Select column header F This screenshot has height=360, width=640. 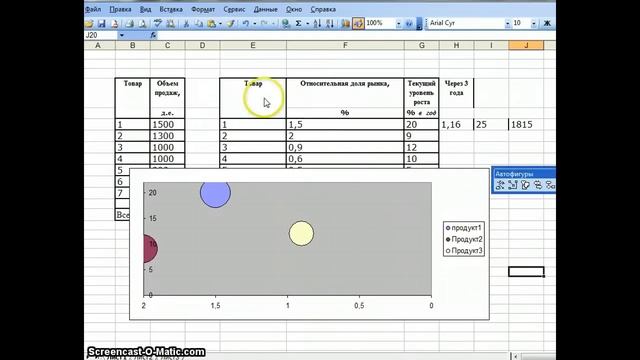[345, 45]
